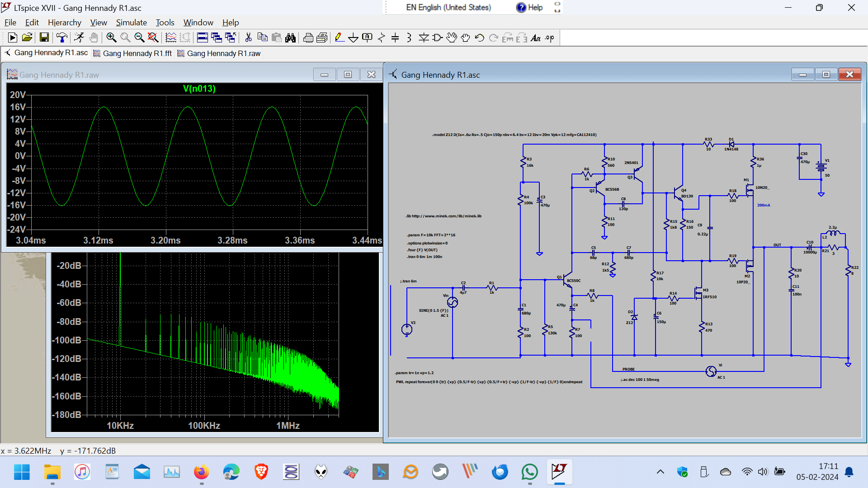
Task: Click the .tran 0 6m 1m 100n directive
Action: click(x=425, y=257)
